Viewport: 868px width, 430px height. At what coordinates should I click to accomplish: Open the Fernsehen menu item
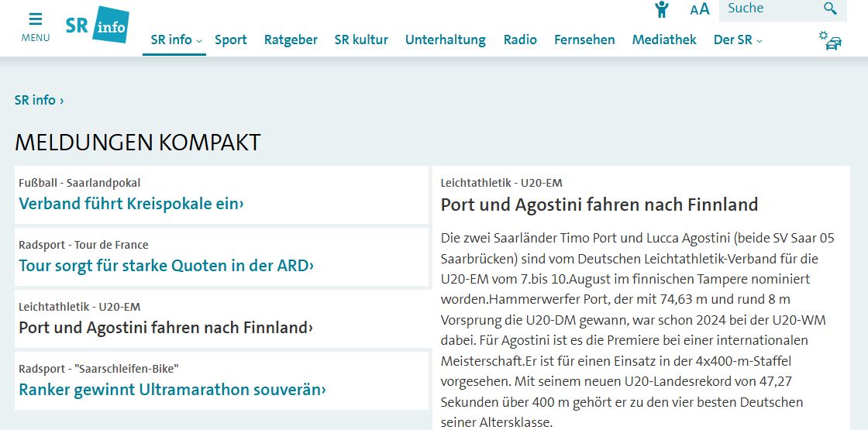point(584,40)
